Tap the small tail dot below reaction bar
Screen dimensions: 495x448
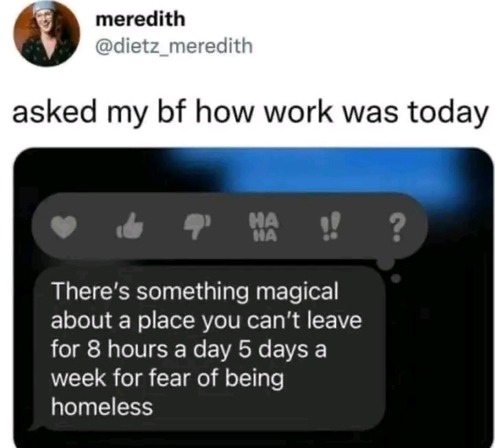396,278
